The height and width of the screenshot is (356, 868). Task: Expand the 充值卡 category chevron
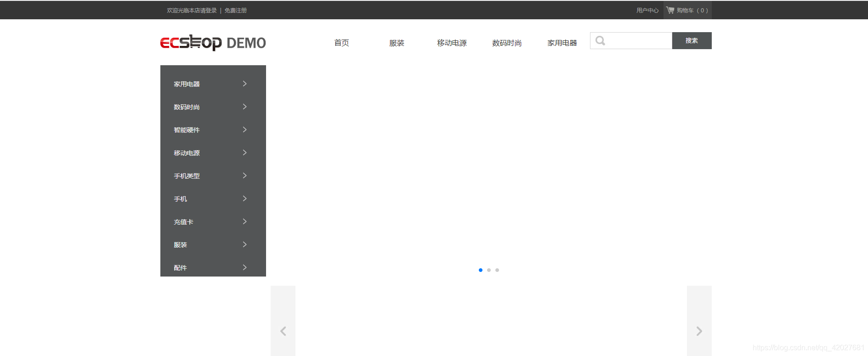(x=244, y=221)
